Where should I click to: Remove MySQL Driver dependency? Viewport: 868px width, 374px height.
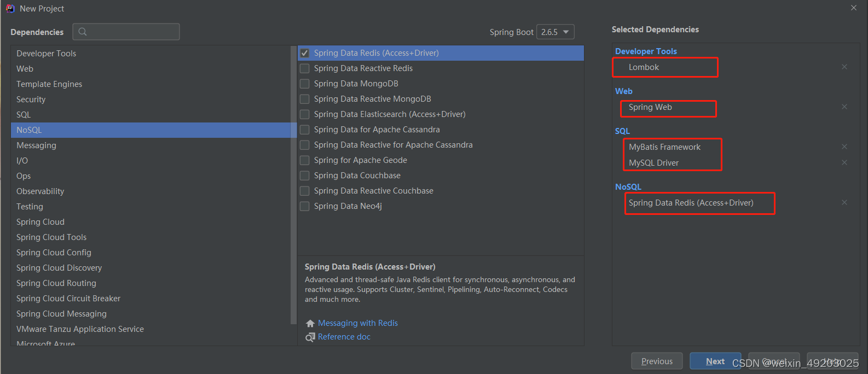coord(844,162)
